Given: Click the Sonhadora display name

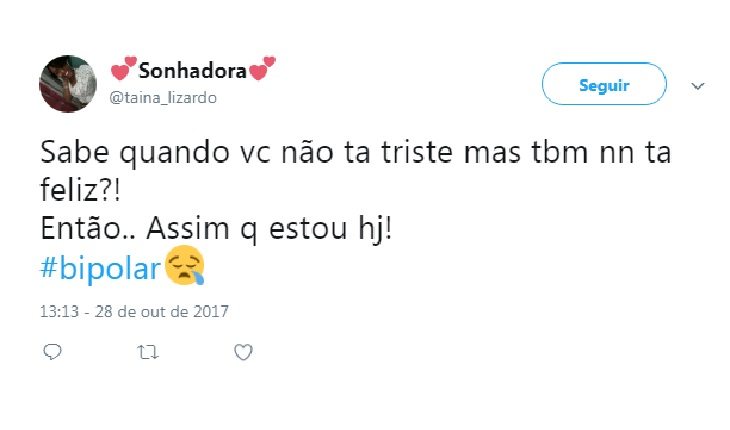Looking at the screenshot, I should [192, 71].
